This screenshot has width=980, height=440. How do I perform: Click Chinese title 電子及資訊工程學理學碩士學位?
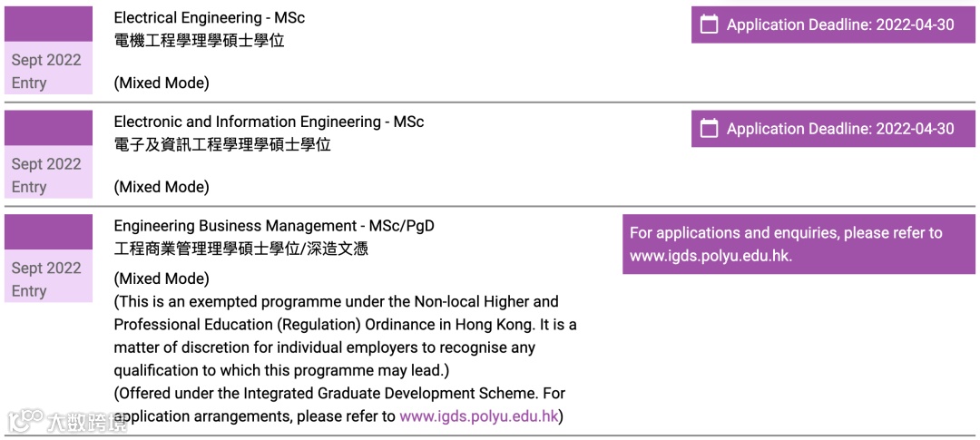tap(222, 145)
